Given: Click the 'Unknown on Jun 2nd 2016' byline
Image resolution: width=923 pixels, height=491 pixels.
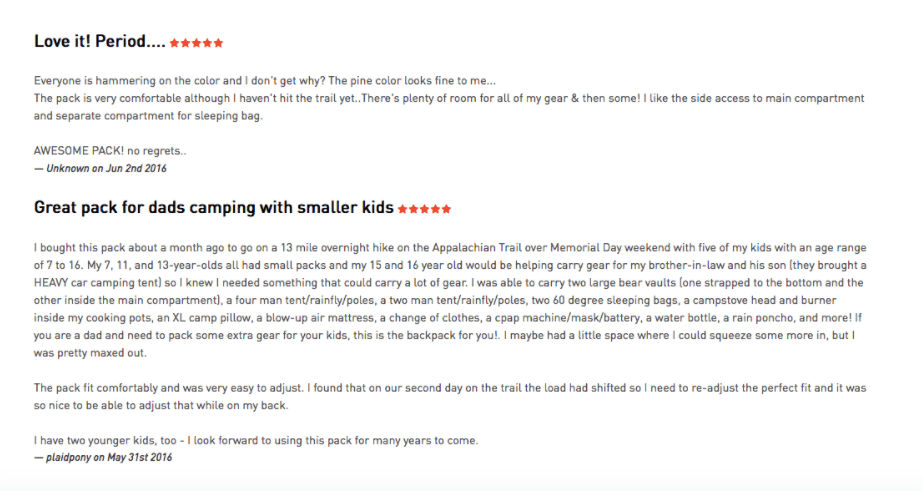Looking at the screenshot, I should 100,168.
